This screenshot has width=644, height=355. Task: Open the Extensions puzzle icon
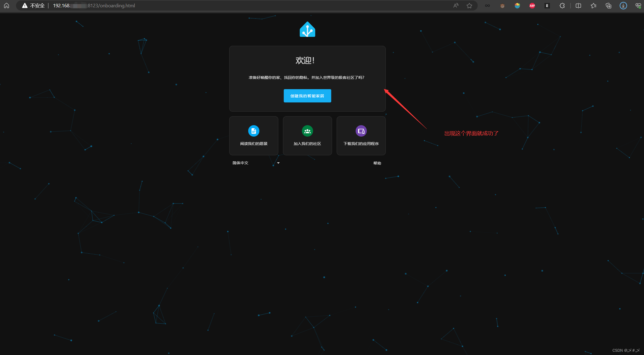tap(562, 6)
